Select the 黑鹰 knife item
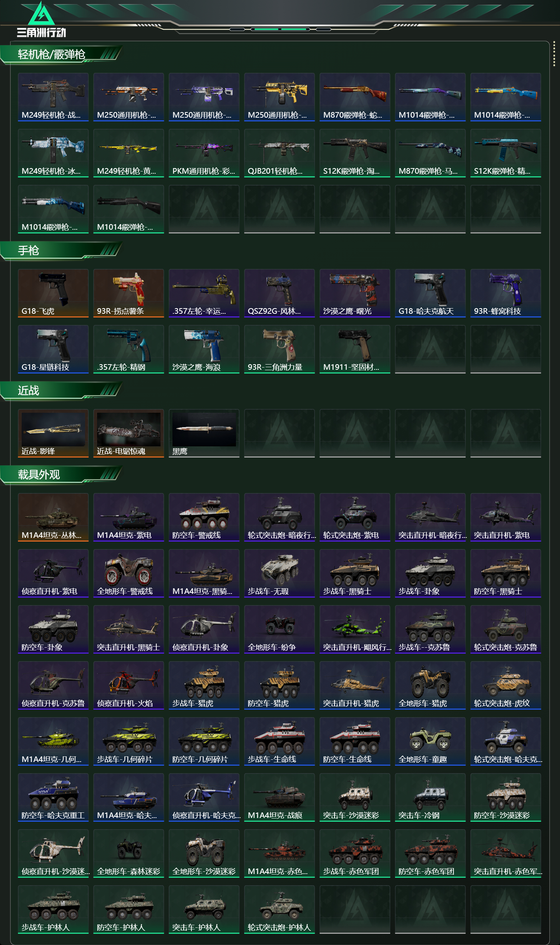This screenshot has height=945, width=560. click(x=204, y=433)
